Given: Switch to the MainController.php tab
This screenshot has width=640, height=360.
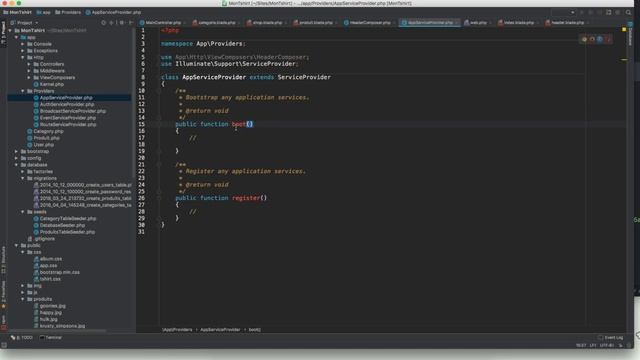Looking at the screenshot, I should click(162, 23).
